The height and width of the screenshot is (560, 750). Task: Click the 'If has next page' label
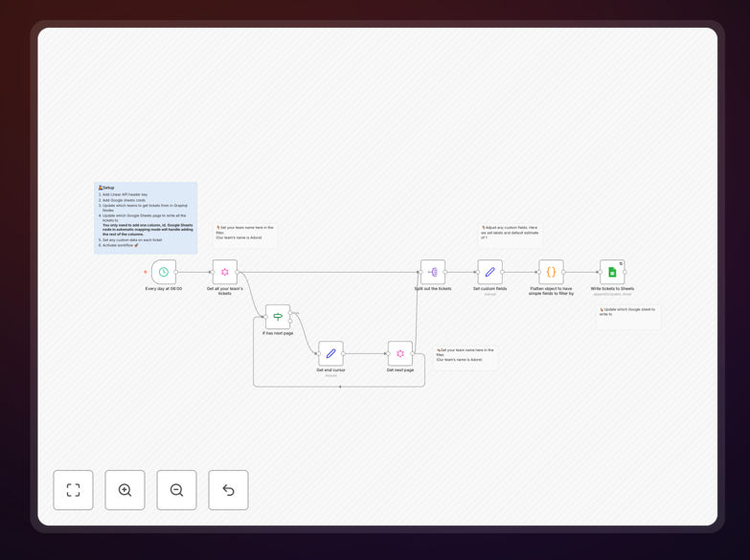[x=278, y=333]
